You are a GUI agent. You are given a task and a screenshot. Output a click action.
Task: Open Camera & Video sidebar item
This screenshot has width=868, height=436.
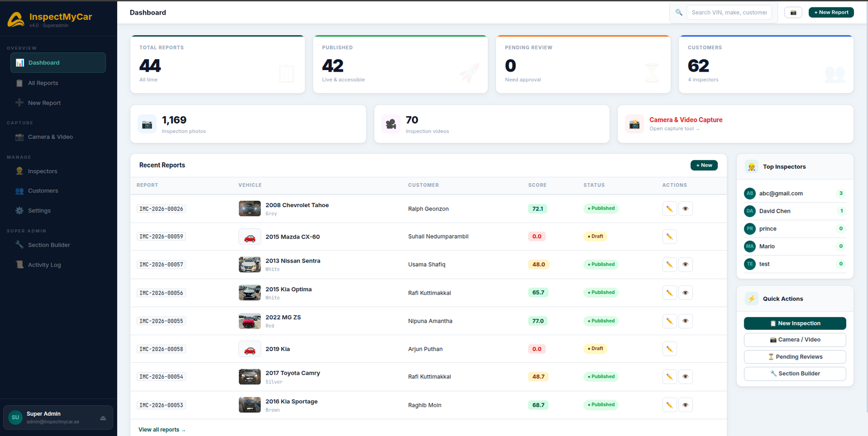pyautogui.click(x=58, y=137)
